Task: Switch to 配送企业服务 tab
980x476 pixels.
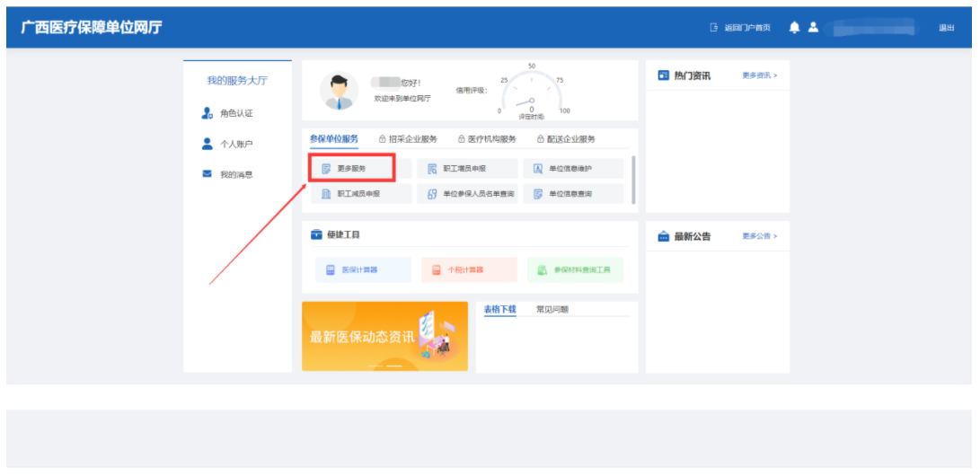Action: tap(565, 139)
